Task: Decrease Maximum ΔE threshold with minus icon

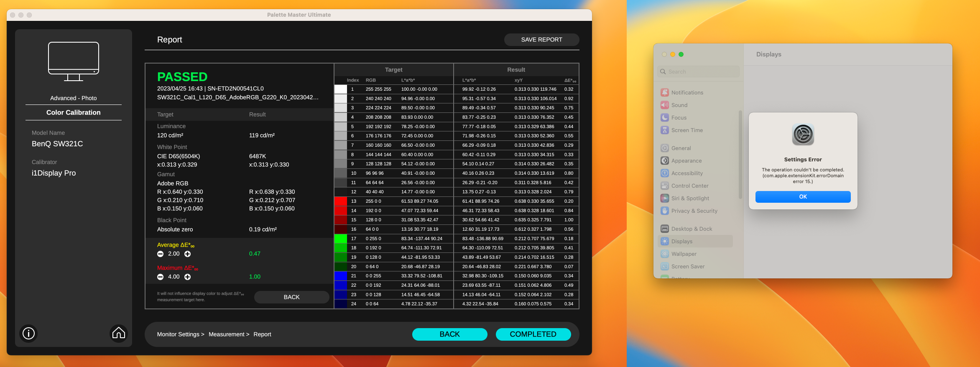Action: (160, 277)
